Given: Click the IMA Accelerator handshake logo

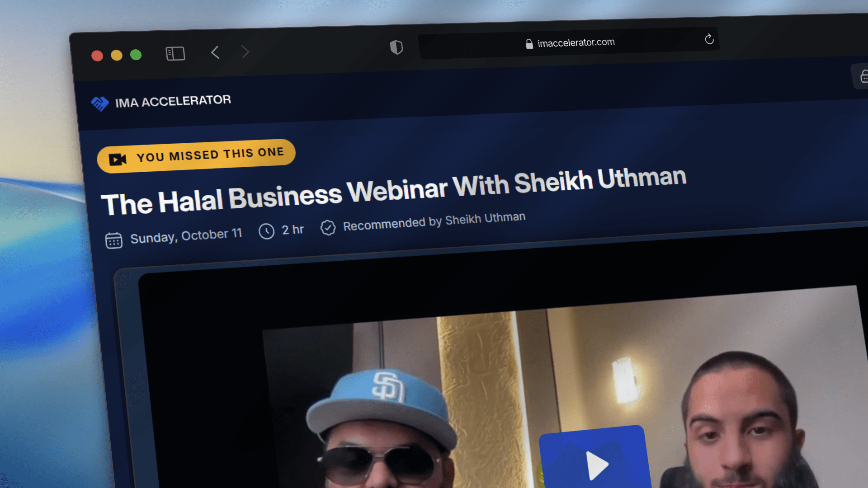Looking at the screenshot, I should click(100, 103).
